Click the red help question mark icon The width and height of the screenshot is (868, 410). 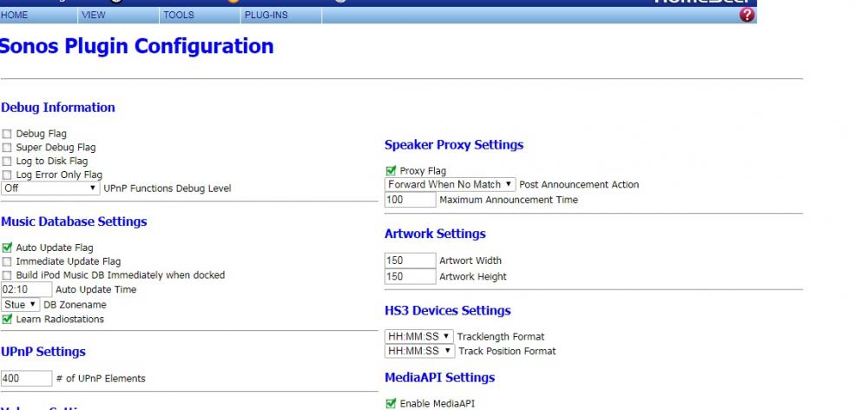[x=747, y=15]
